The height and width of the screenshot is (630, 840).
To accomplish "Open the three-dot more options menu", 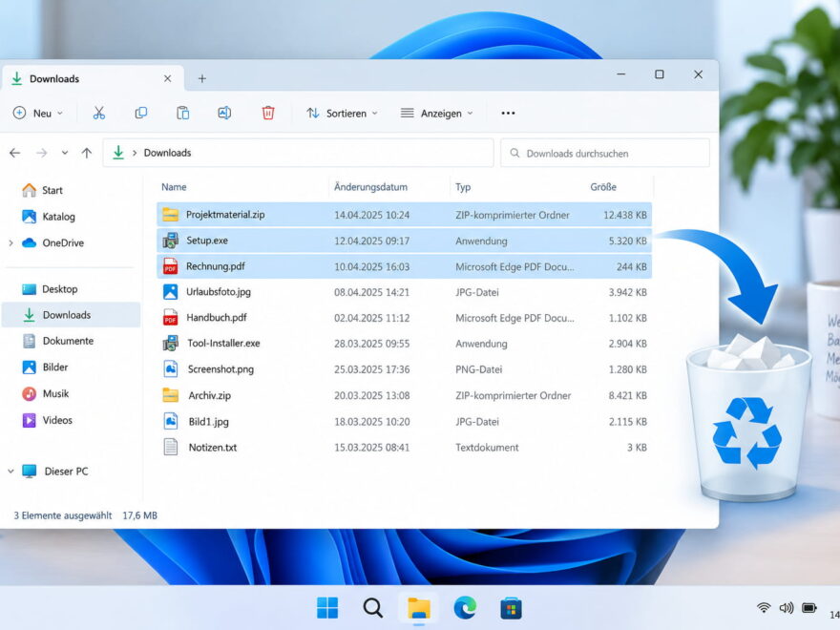I will coord(508,113).
